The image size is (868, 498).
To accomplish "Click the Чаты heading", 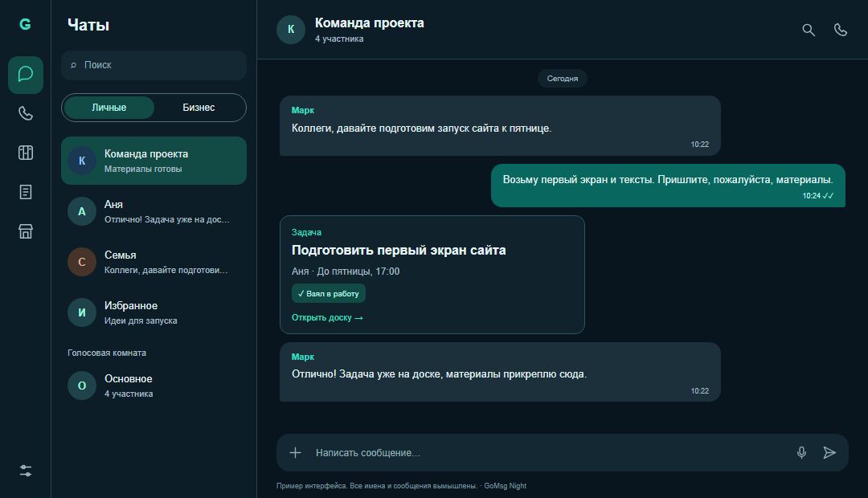I will pos(88,25).
